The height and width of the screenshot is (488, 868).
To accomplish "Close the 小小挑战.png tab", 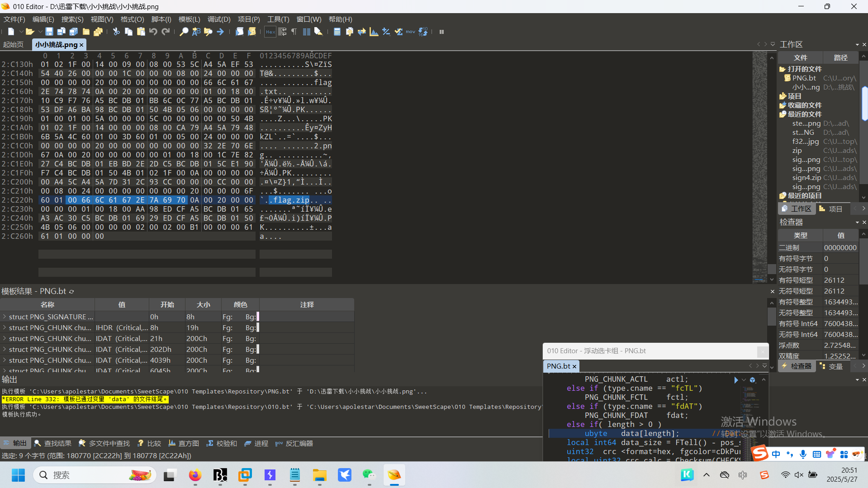I will tap(81, 45).
